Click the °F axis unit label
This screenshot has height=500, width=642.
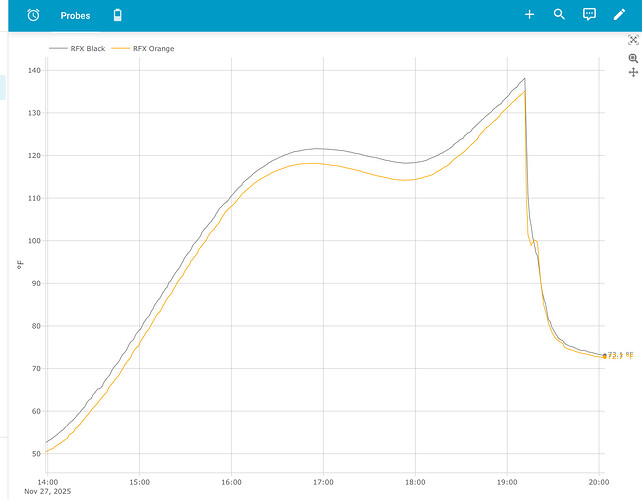tap(20, 265)
